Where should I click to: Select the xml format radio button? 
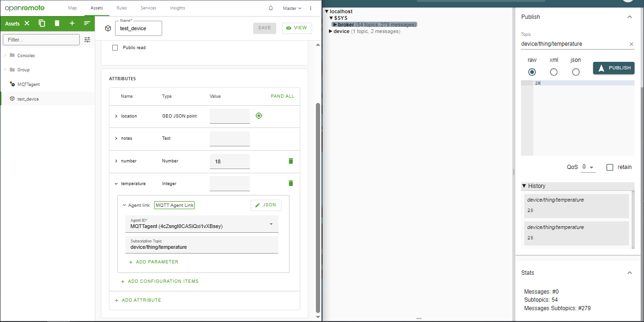coord(553,72)
